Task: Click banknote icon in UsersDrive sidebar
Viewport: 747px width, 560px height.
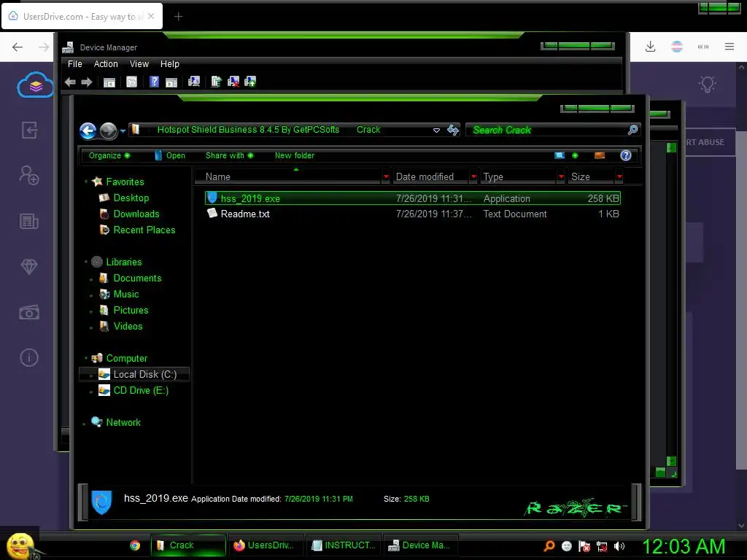Action: pyautogui.click(x=29, y=312)
